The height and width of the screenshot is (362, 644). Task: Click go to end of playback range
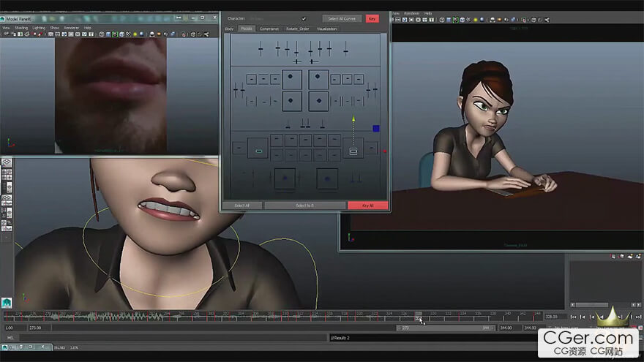click(x=639, y=317)
